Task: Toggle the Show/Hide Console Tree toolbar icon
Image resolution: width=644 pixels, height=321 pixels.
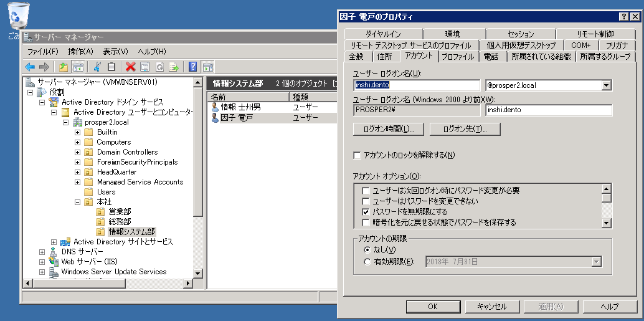Action: tap(77, 67)
